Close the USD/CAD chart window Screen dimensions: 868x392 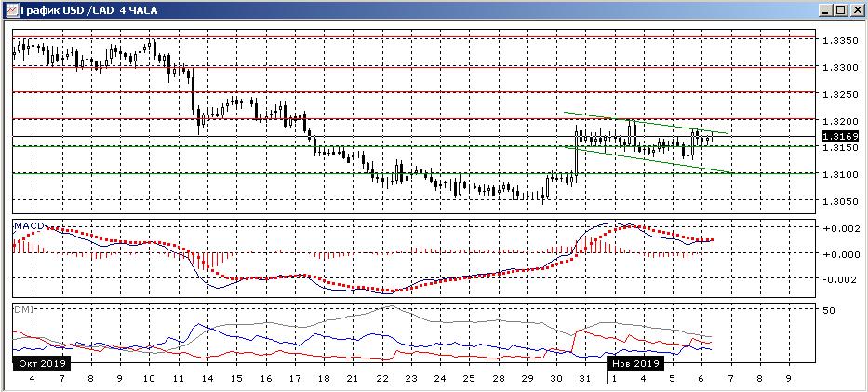pos(857,9)
